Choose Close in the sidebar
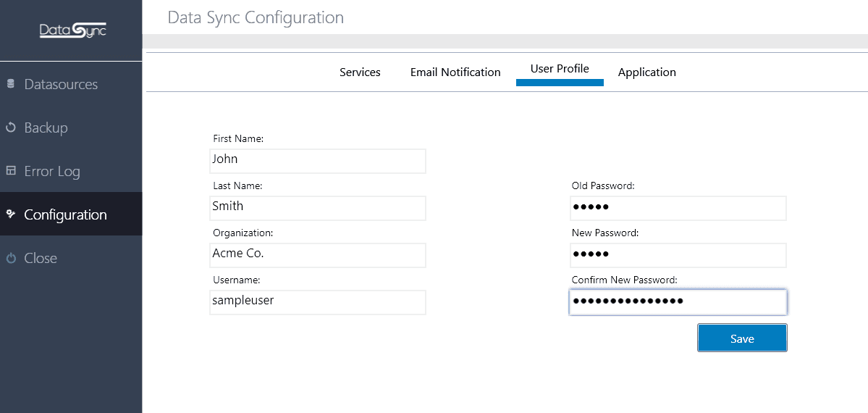Image resolution: width=868 pixels, height=413 pixels. 71,258
